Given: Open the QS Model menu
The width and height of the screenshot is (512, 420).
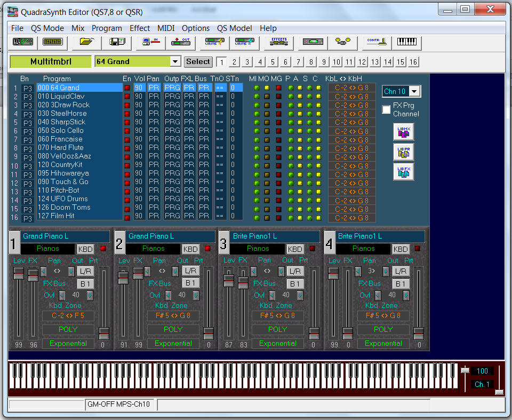Looking at the screenshot, I should pyautogui.click(x=235, y=28).
